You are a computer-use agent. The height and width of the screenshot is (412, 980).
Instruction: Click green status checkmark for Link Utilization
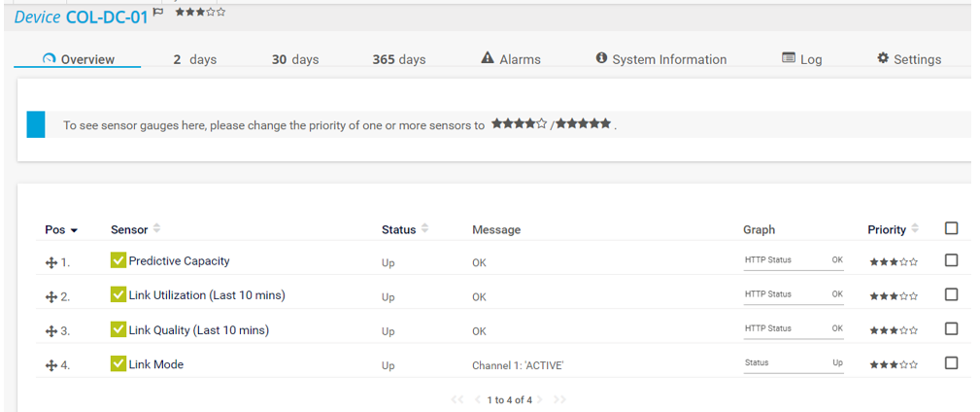tap(118, 294)
